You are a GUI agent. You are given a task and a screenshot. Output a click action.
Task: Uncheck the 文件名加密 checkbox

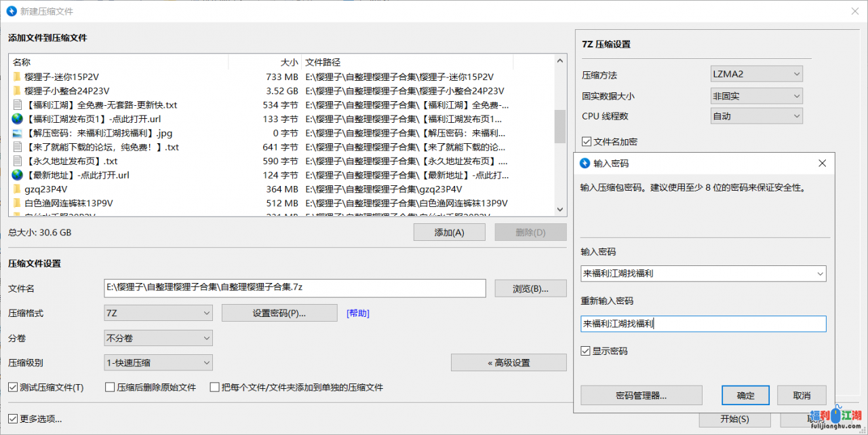pyautogui.click(x=586, y=141)
